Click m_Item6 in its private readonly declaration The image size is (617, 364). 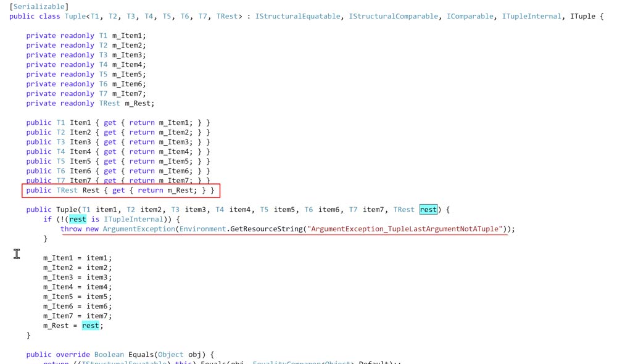point(126,84)
